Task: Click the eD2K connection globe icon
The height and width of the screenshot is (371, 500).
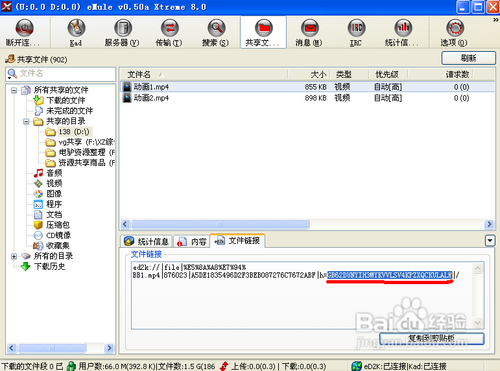Action: 356,366
